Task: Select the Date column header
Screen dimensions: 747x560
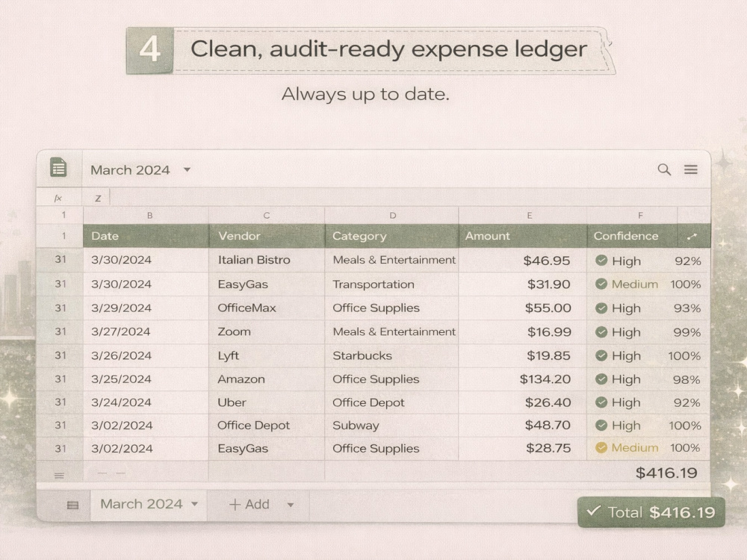Action: point(146,236)
